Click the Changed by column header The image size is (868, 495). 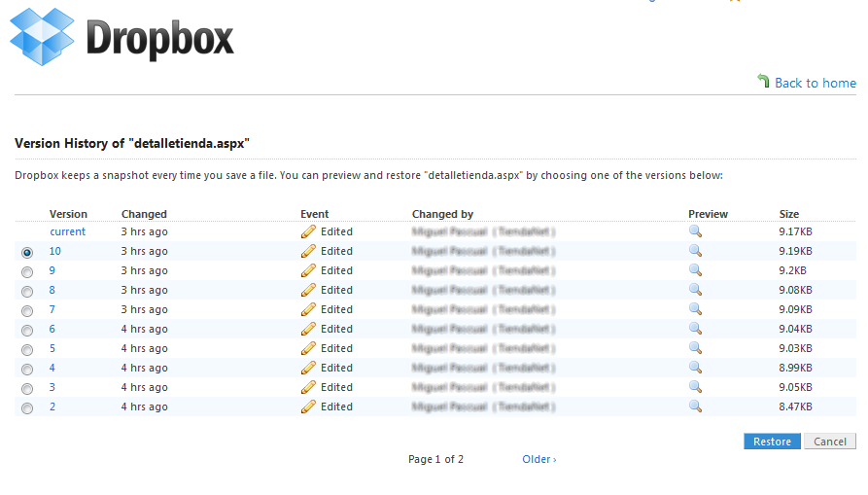[442, 214]
